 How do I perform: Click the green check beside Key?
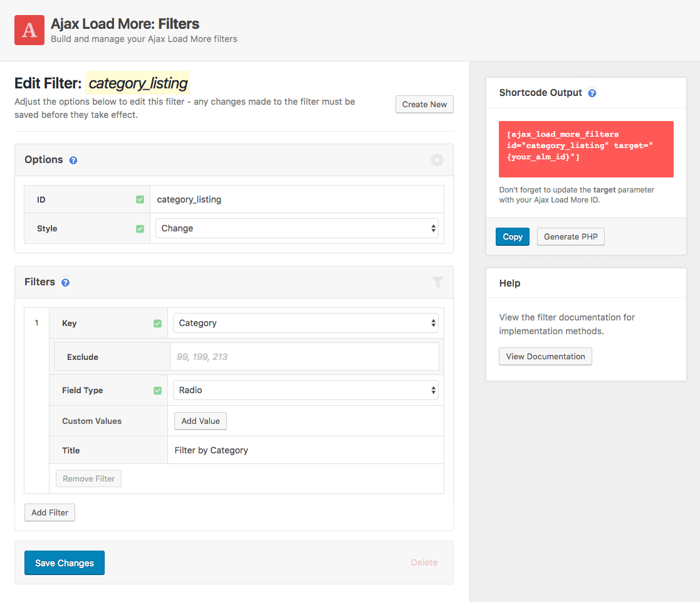pos(157,324)
